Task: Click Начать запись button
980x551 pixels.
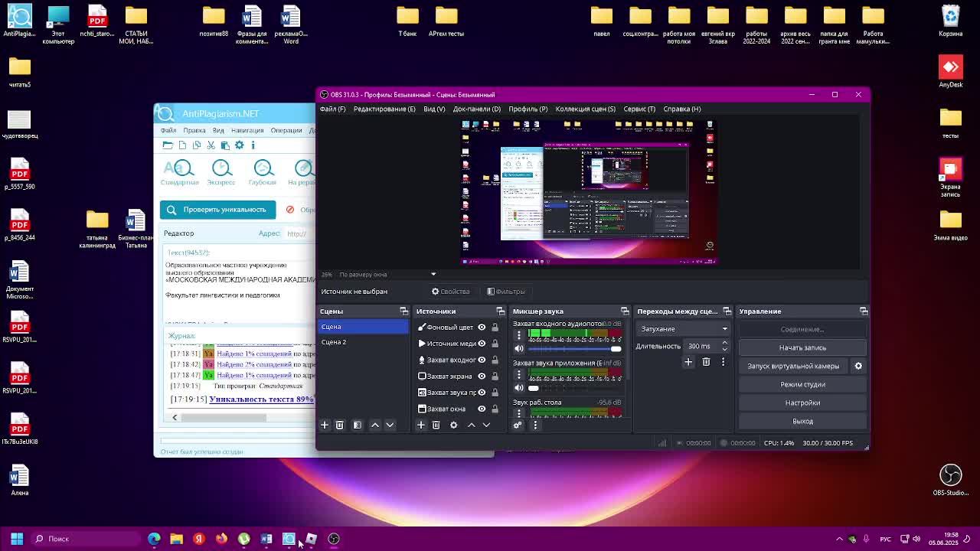Action: [x=802, y=347]
